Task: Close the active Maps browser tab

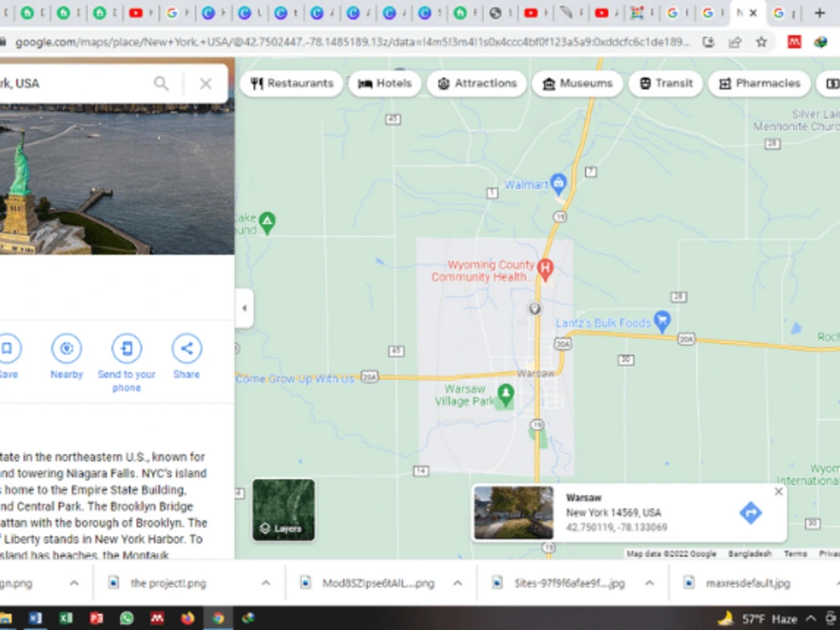Action: 753,13
